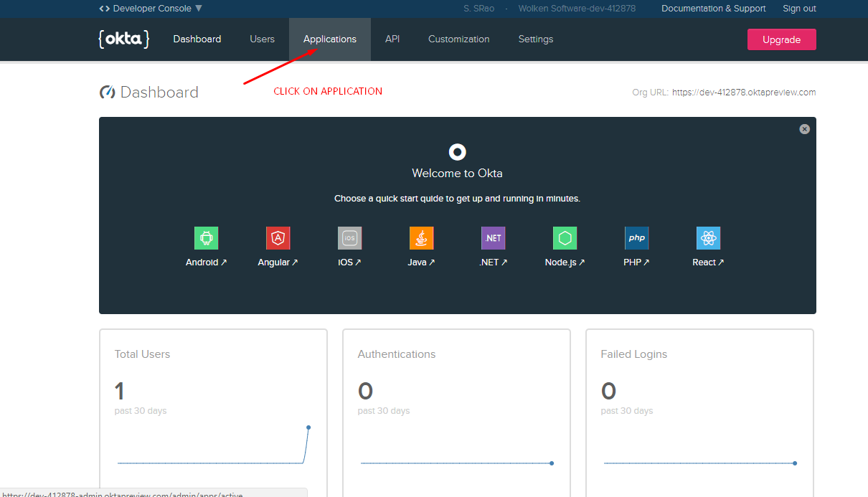The image size is (868, 497).
Task: Open the Customization menu
Action: pos(458,39)
